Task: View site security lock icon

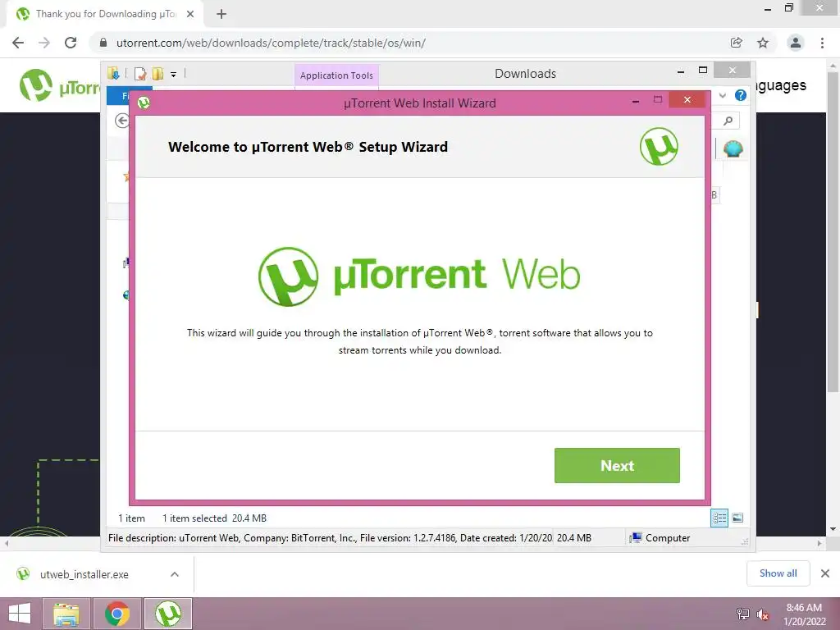Action: 103,43
